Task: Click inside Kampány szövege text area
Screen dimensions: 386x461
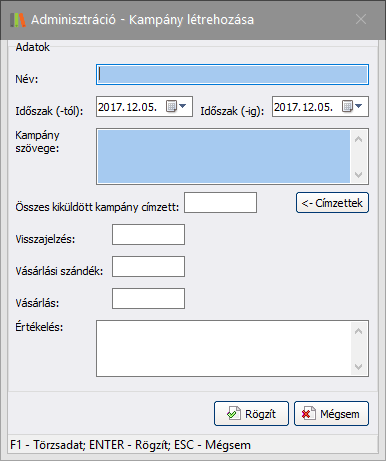Action: click(224, 156)
